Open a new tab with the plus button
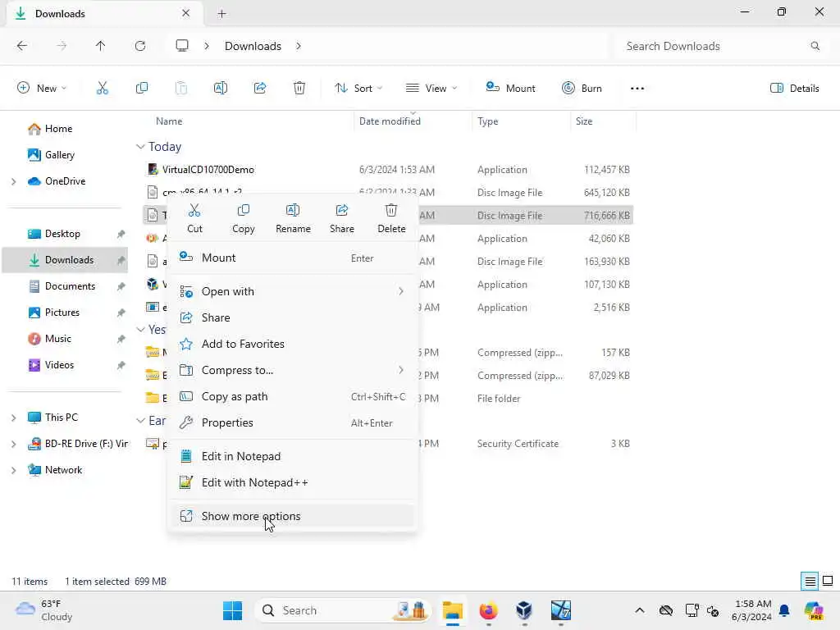This screenshot has width=840, height=630. click(x=221, y=14)
